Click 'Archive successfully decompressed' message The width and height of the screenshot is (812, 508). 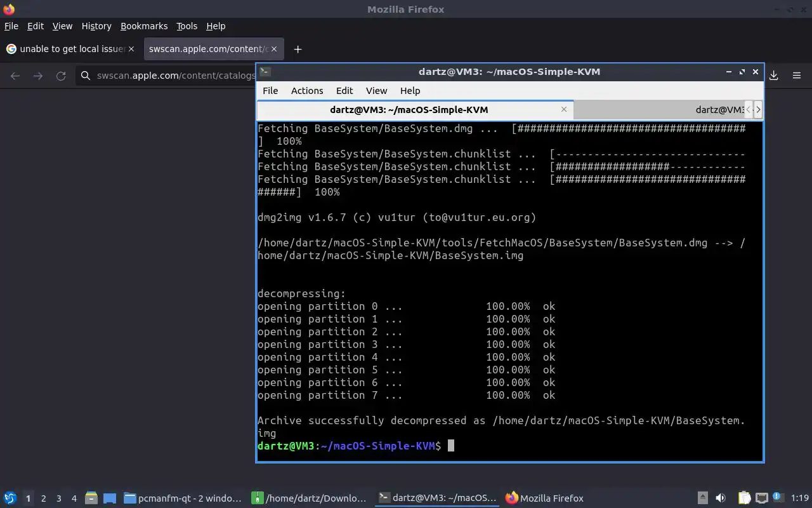point(501,427)
